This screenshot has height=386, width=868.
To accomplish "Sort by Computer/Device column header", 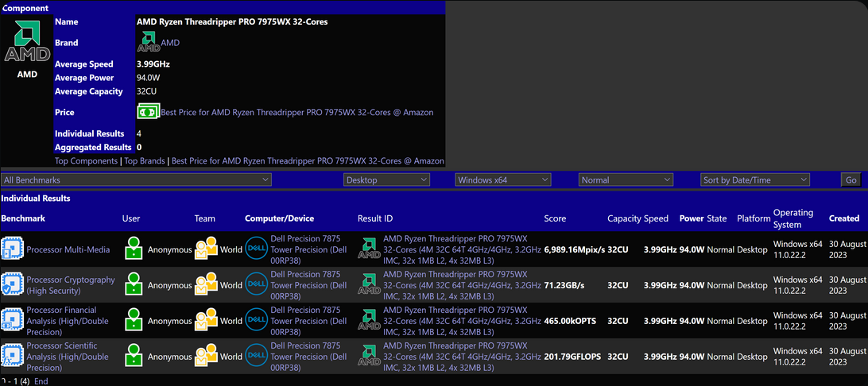I will coord(279,218).
